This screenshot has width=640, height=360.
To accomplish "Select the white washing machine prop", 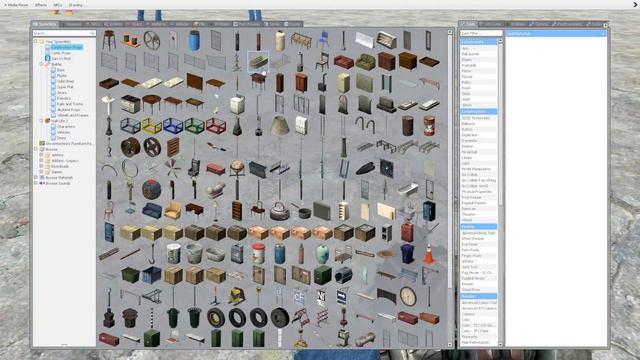I will click(x=237, y=104).
